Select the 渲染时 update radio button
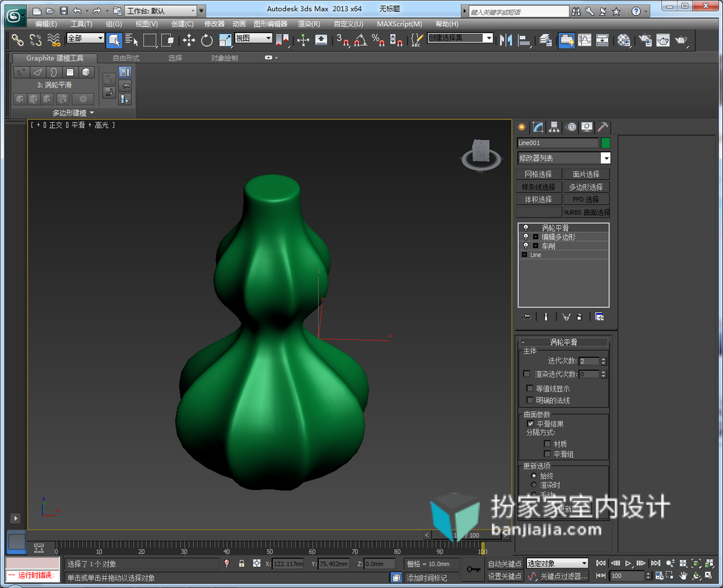Viewport: 723px width, 588px height. click(x=534, y=485)
